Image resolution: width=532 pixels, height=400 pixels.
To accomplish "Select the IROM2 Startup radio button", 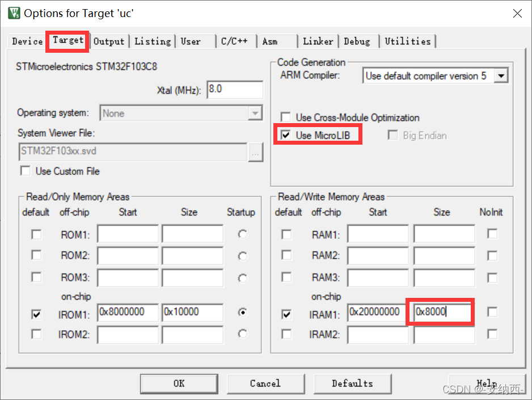I will [x=242, y=334].
